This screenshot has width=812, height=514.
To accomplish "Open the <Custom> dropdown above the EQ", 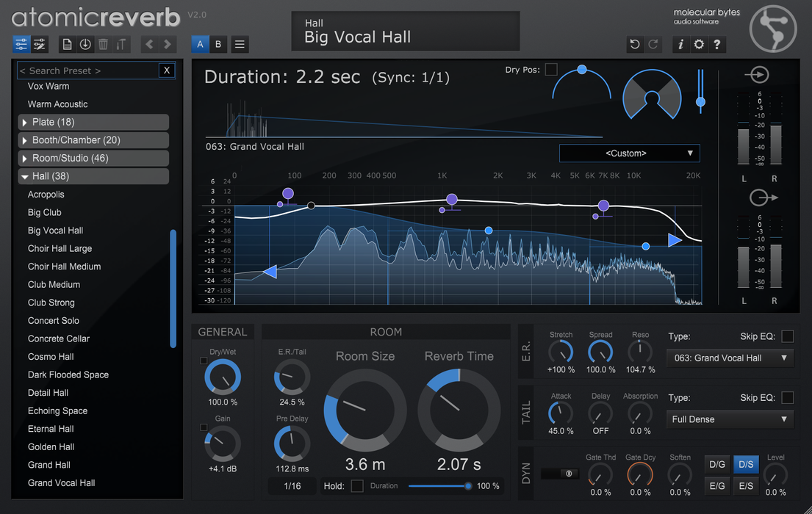I will click(629, 153).
